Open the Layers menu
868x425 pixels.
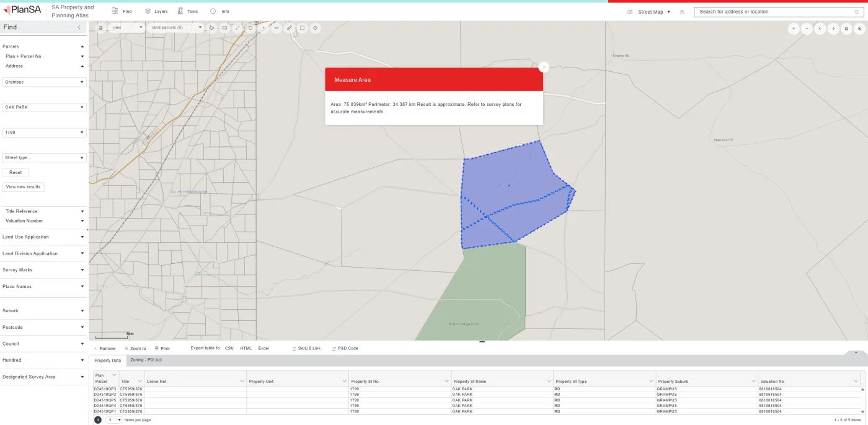coord(156,11)
